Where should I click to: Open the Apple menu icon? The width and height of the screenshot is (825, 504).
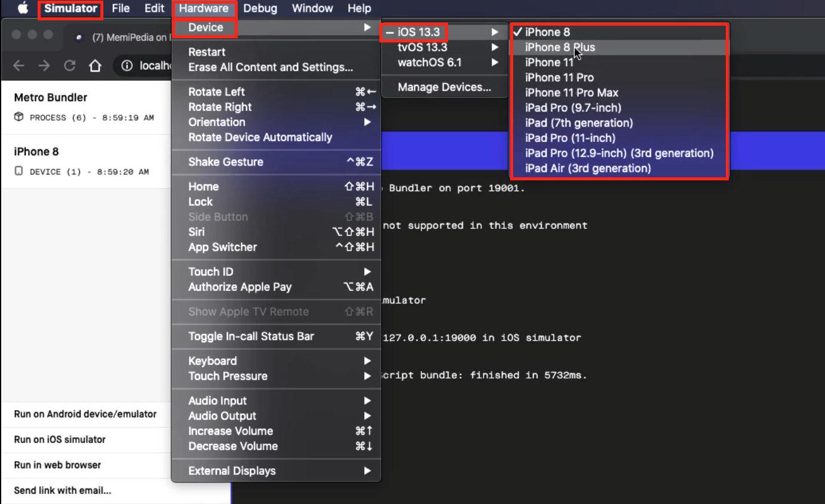(x=23, y=8)
